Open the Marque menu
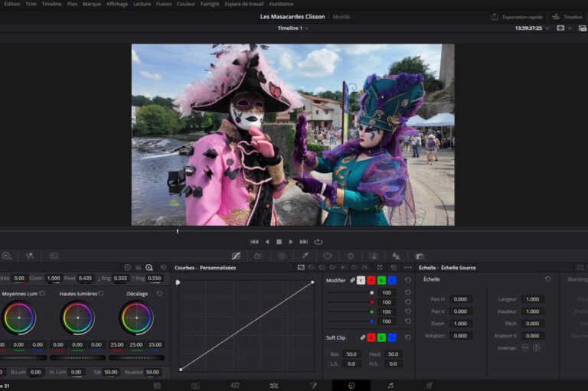 tap(92, 4)
